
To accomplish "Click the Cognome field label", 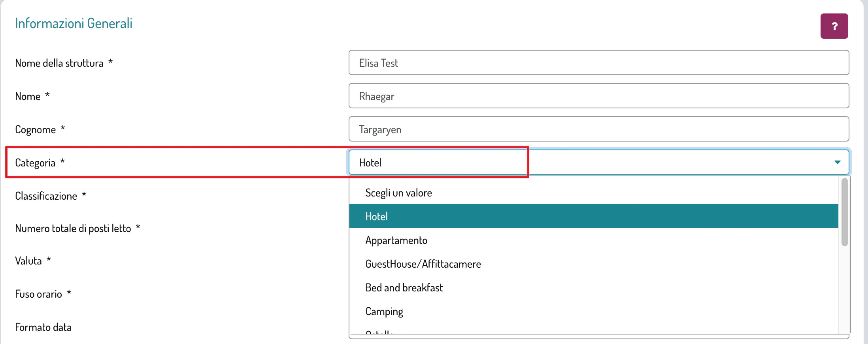I will click(35, 130).
